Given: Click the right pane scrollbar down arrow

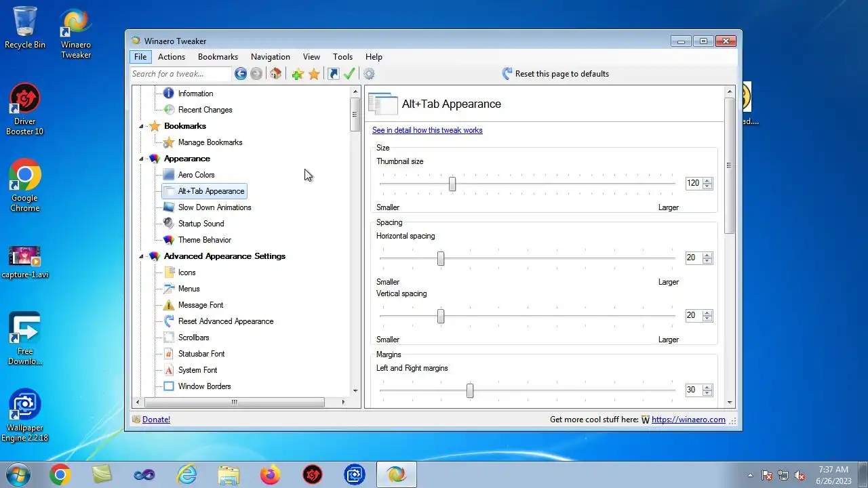Looking at the screenshot, I should (x=730, y=403).
